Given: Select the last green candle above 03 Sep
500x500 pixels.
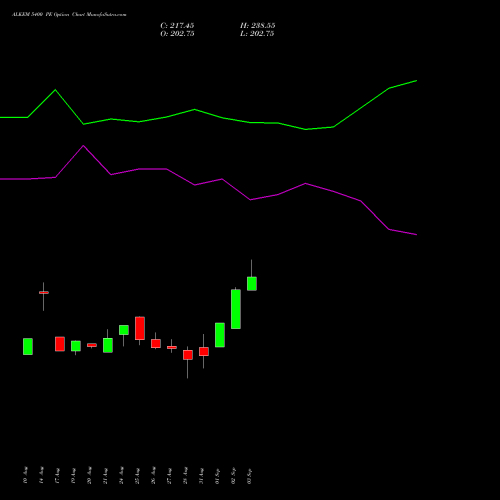Looking at the screenshot, I should coord(252,284).
